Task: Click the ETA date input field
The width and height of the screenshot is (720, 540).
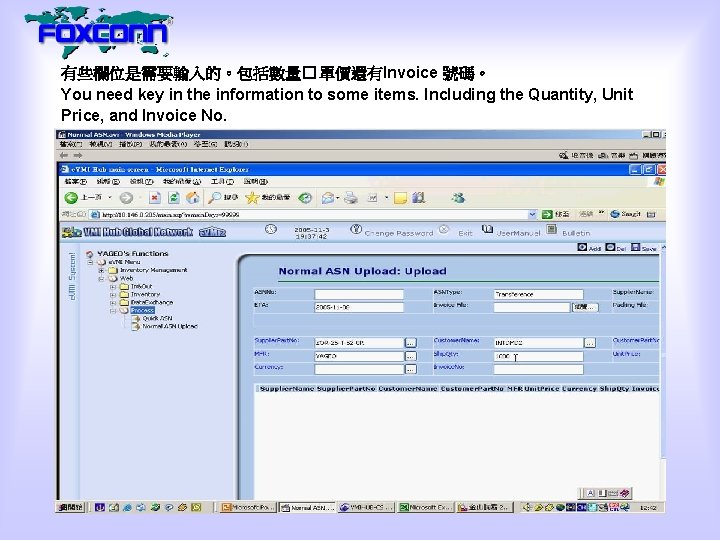Action: click(359, 307)
